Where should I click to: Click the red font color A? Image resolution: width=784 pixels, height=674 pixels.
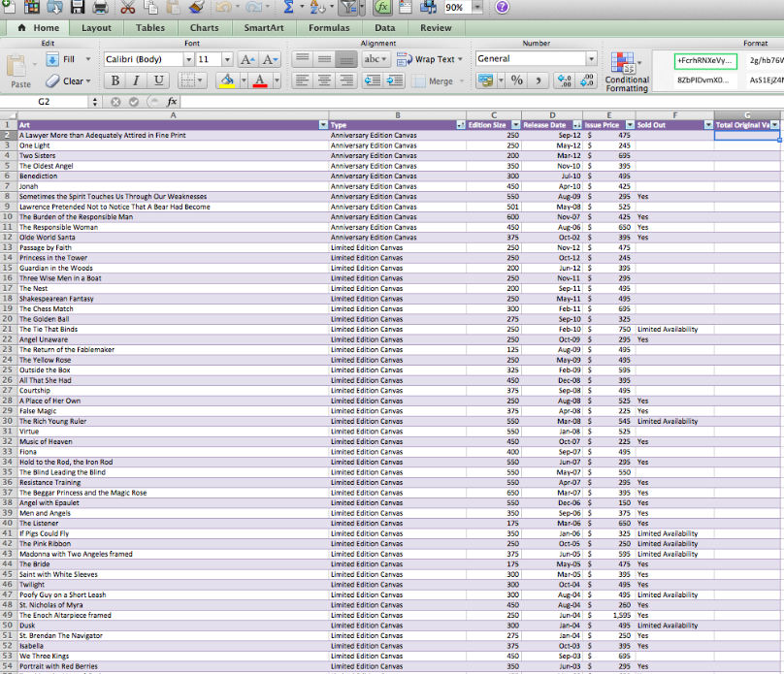[x=259, y=80]
